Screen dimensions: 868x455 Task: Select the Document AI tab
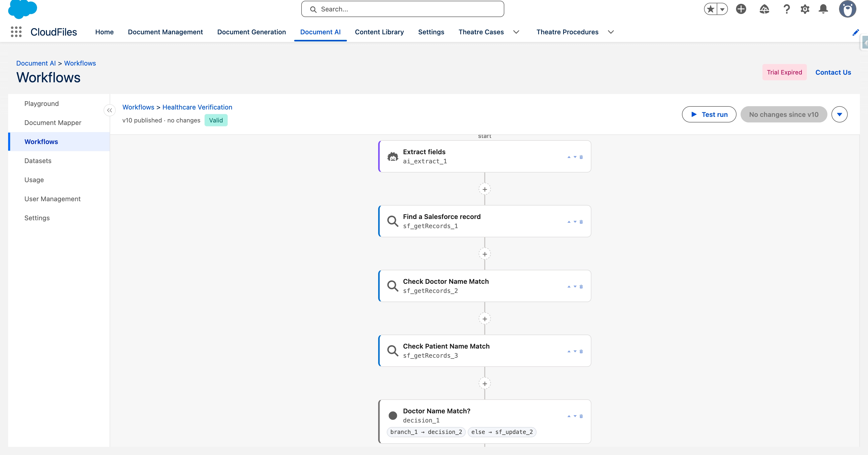[x=321, y=32]
